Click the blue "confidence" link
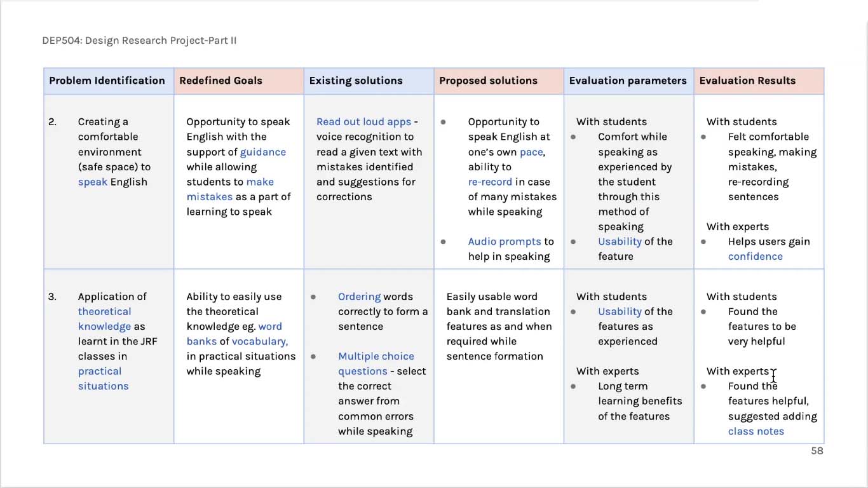Viewport: 868px width, 488px height. click(x=755, y=256)
